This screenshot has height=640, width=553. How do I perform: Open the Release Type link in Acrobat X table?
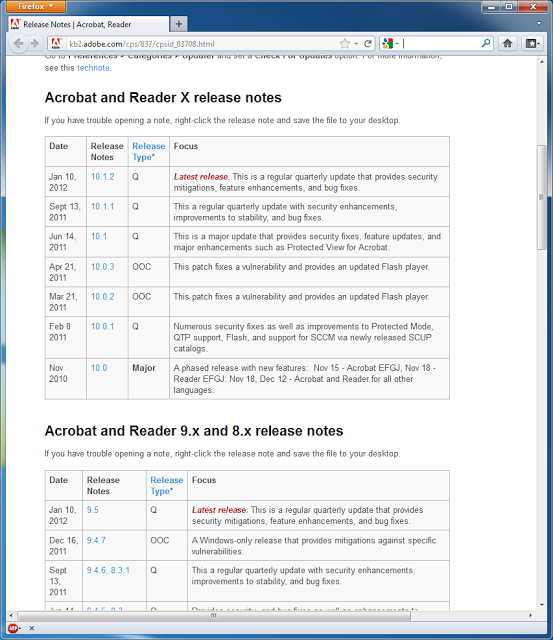pyautogui.click(x=149, y=151)
